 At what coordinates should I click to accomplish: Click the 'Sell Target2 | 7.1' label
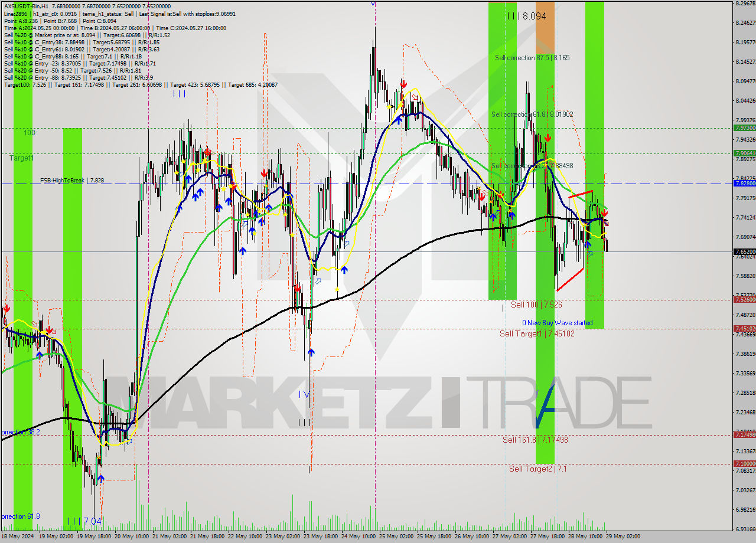click(x=538, y=469)
